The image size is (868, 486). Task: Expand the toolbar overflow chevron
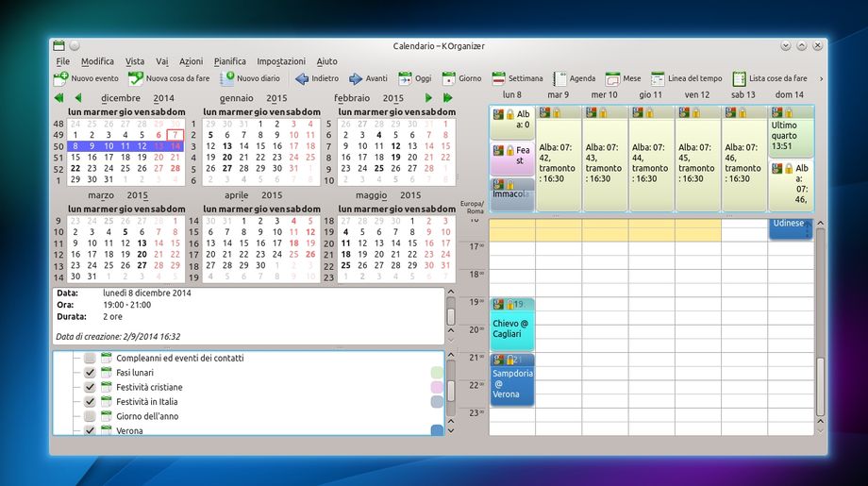[x=820, y=79]
